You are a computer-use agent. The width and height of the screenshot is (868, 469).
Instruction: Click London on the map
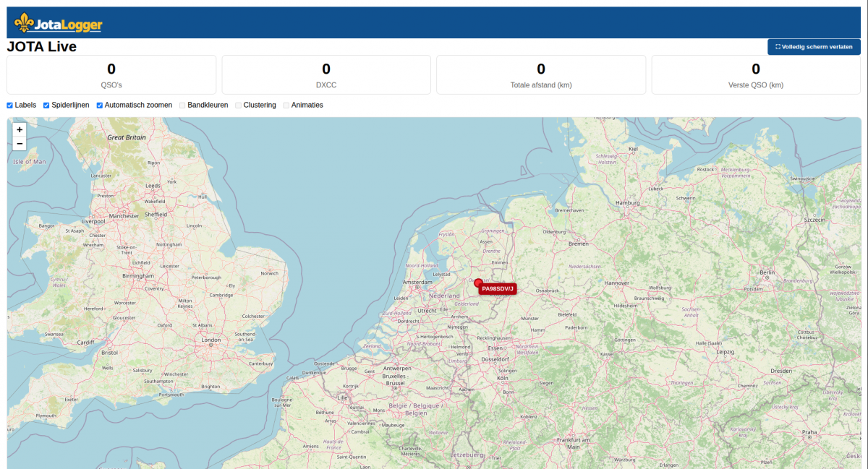coord(211,340)
